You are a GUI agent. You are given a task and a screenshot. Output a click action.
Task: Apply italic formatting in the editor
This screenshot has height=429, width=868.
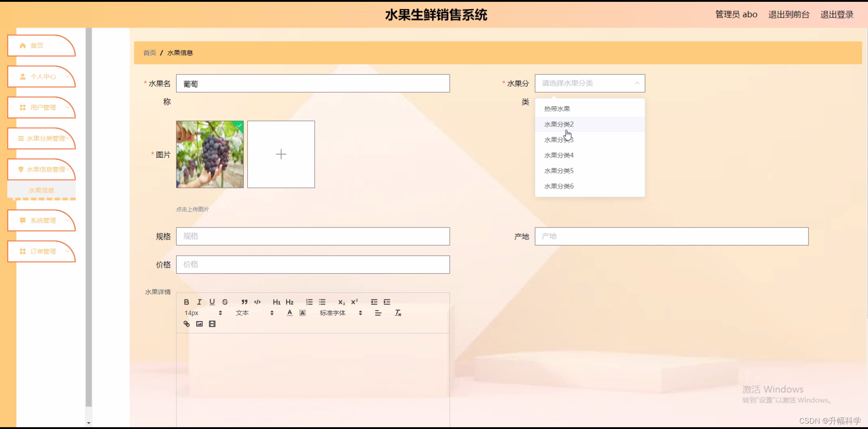pos(199,302)
